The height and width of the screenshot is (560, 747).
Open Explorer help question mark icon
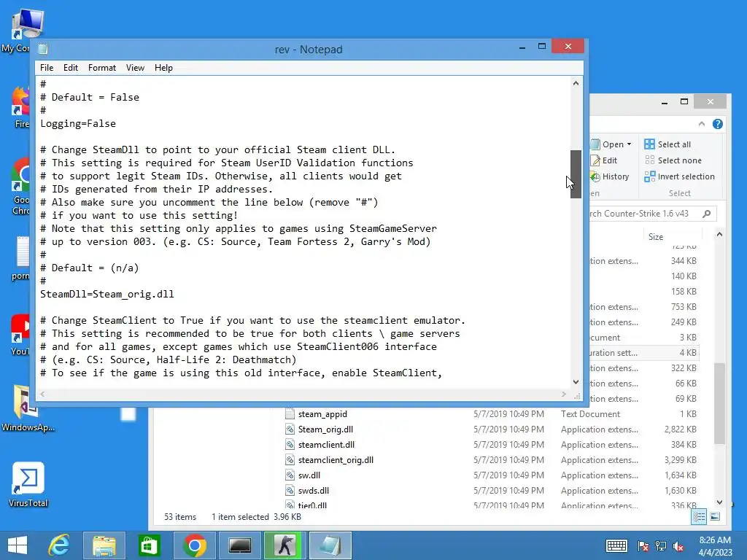pos(718,124)
